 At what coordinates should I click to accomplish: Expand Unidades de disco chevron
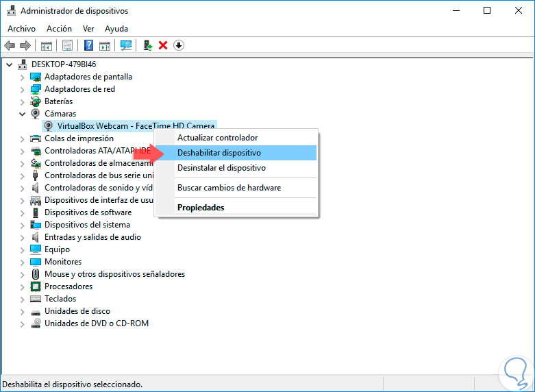(x=22, y=312)
